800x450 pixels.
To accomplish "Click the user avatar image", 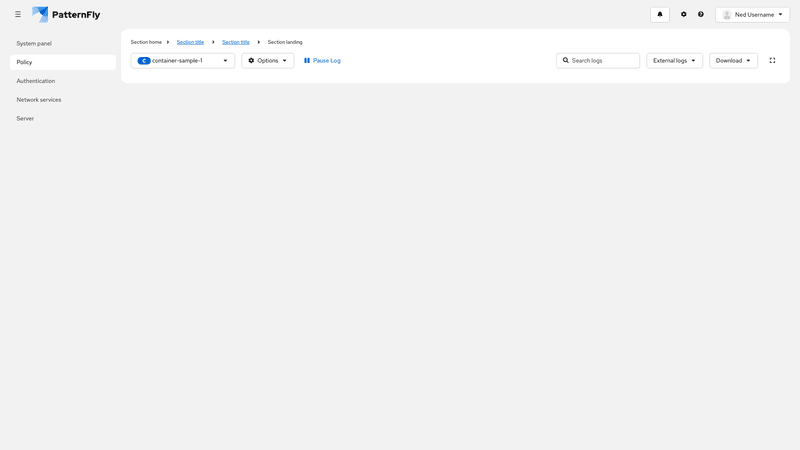I will [727, 15].
